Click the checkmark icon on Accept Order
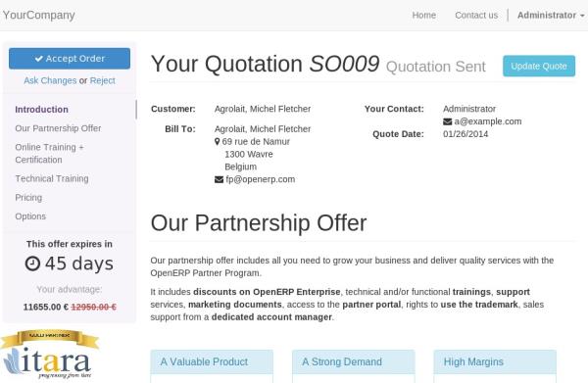The width and height of the screenshot is (588, 383). 39,59
